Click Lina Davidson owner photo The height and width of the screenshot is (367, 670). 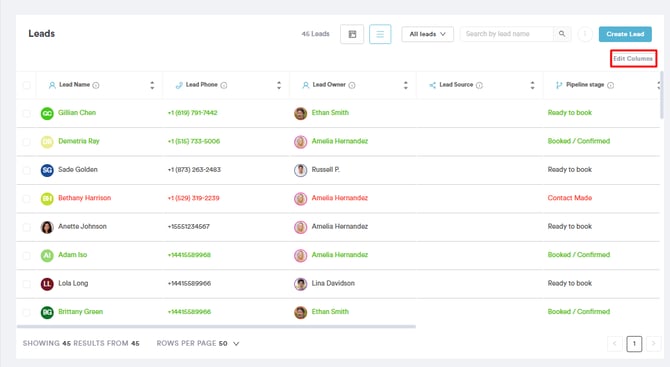pos(300,284)
